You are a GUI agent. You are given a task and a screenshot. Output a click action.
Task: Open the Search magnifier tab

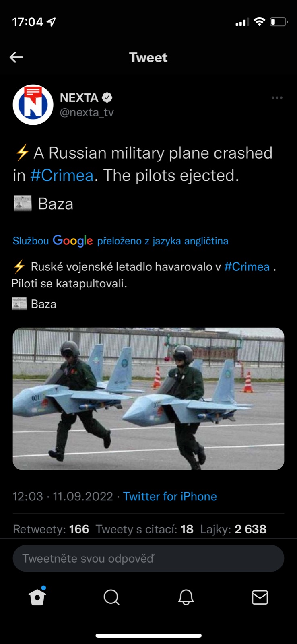point(111,597)
